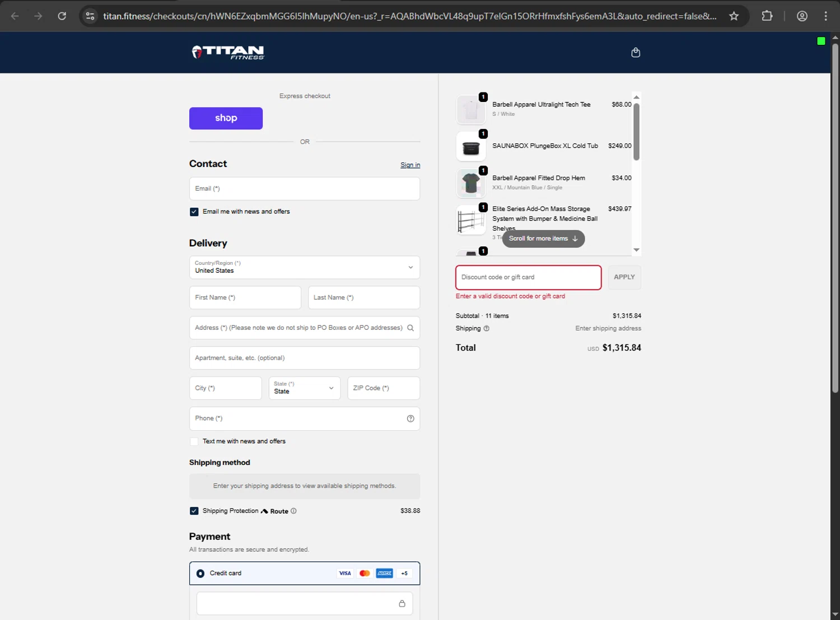This screenshot has height=620, width=840.
Task: Click the order list scroll up arrow
Action: 636,97
